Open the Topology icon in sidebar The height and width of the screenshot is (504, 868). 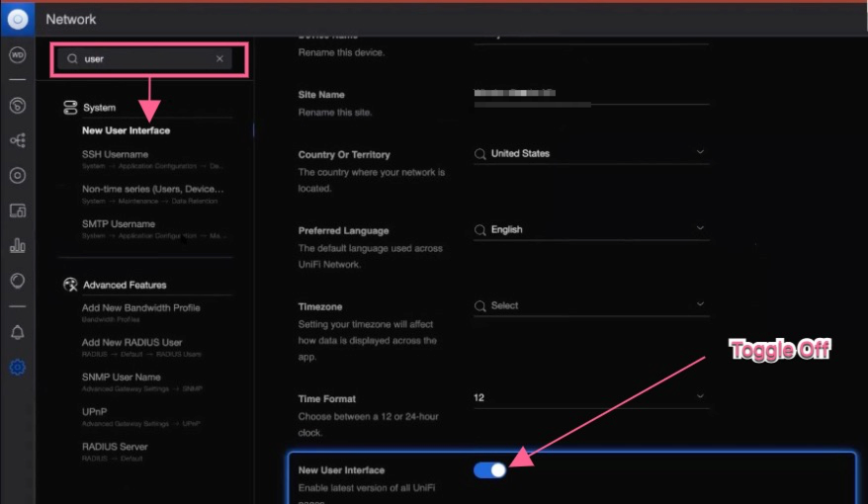coord(17,140)
